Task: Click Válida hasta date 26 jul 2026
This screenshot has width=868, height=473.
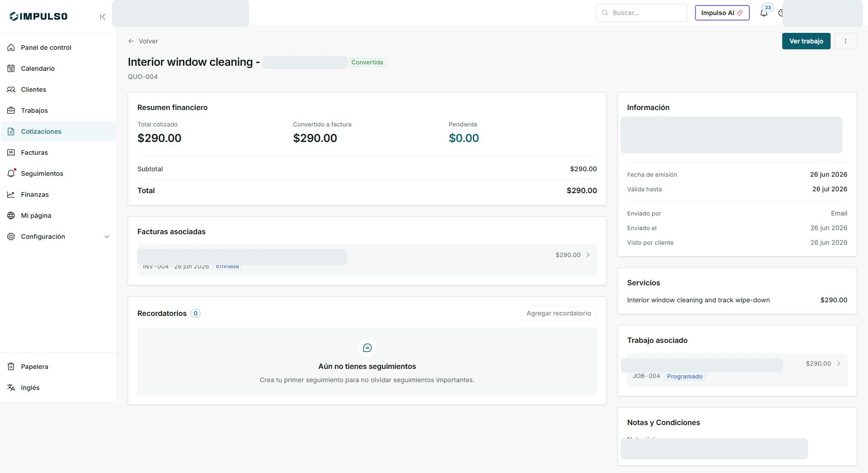Action: (x=830, y=189)
